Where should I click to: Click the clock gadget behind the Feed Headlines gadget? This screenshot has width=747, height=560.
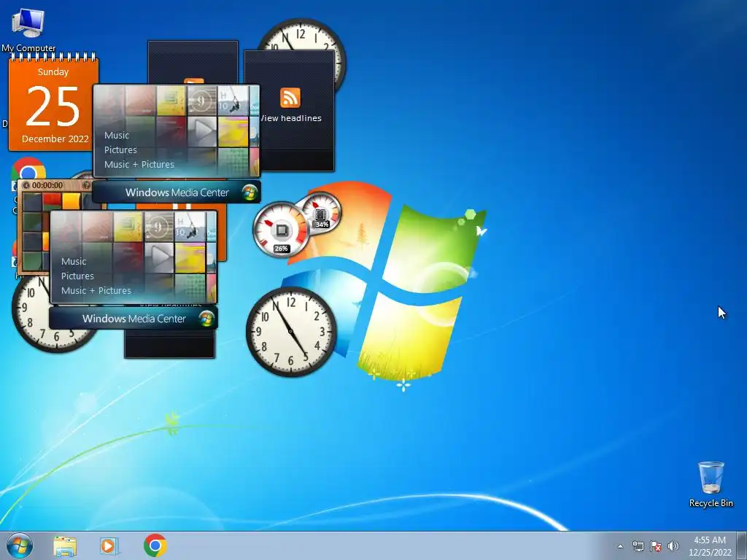[x=302, y=34]
